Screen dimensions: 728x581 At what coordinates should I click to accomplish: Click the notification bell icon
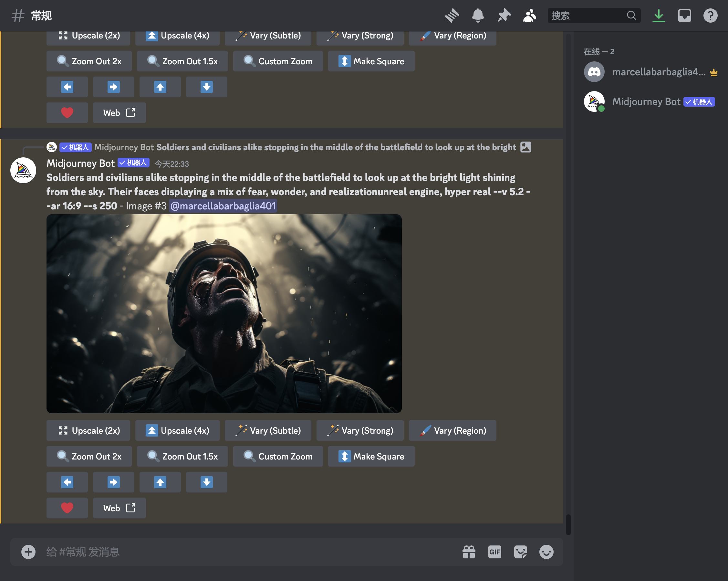(478, 16)
